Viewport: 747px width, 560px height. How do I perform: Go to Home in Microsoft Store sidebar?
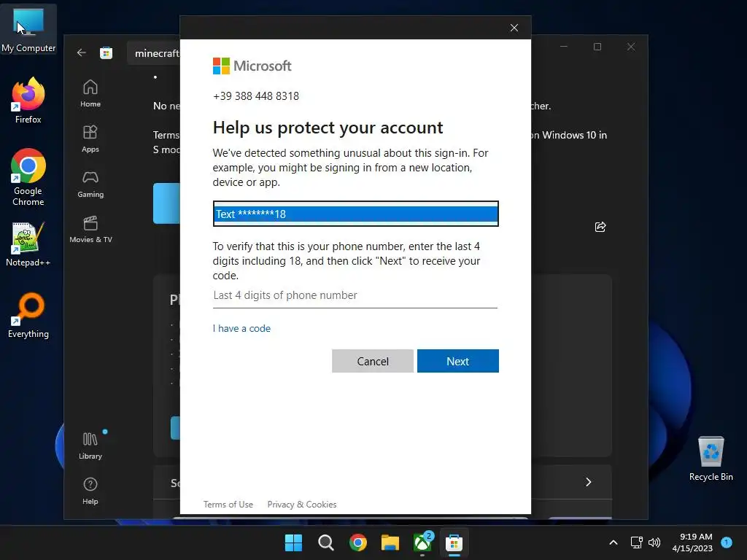(90, 94)
